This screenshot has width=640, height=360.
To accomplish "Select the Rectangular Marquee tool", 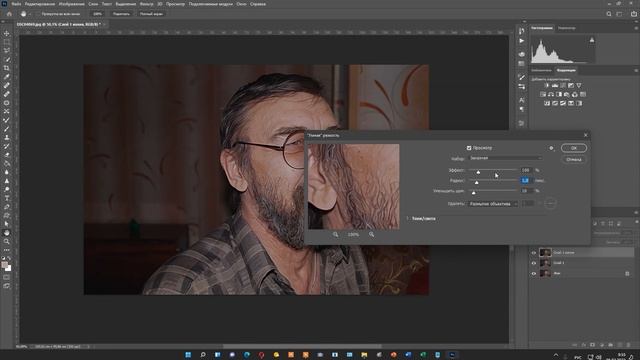I will (x=7, y=42).
